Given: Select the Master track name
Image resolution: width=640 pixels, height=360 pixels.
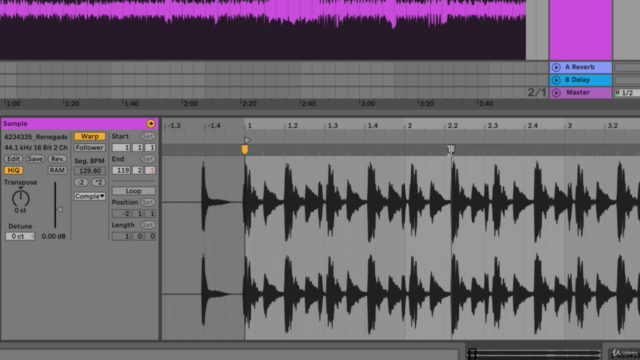Looking at the screenshot, I should (578, 92).
